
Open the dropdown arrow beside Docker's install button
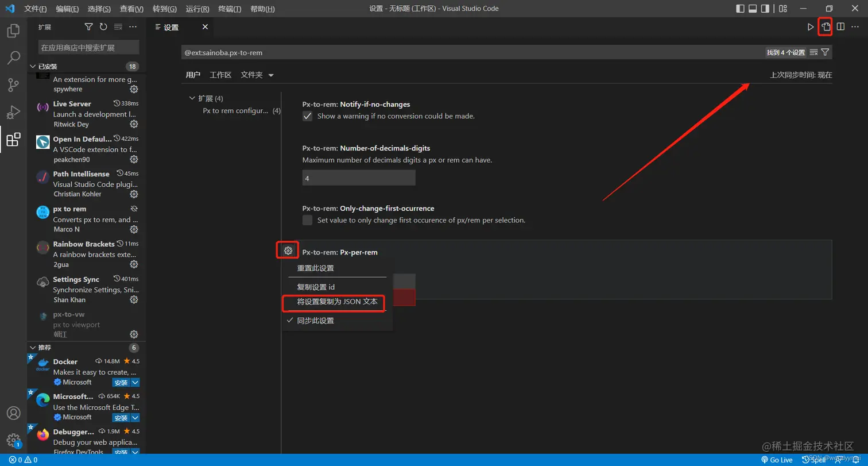pyautogui.click(x=135, y=383)
